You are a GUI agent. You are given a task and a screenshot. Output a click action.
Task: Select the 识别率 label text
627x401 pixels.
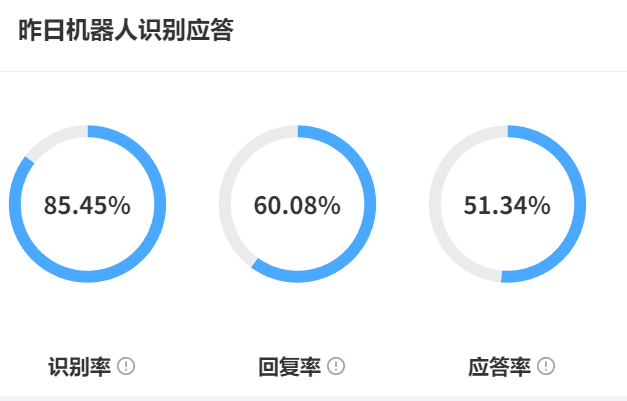click(79, 366)
